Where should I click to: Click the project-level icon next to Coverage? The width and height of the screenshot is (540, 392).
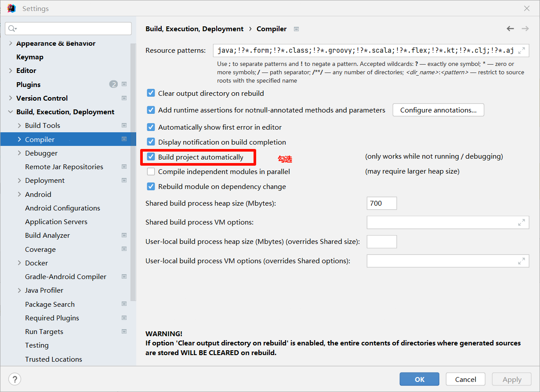[124, 249]
